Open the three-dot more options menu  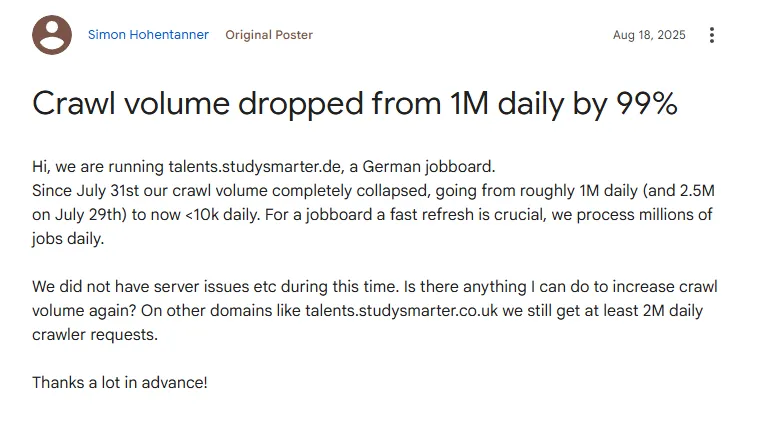pos(712,35)
